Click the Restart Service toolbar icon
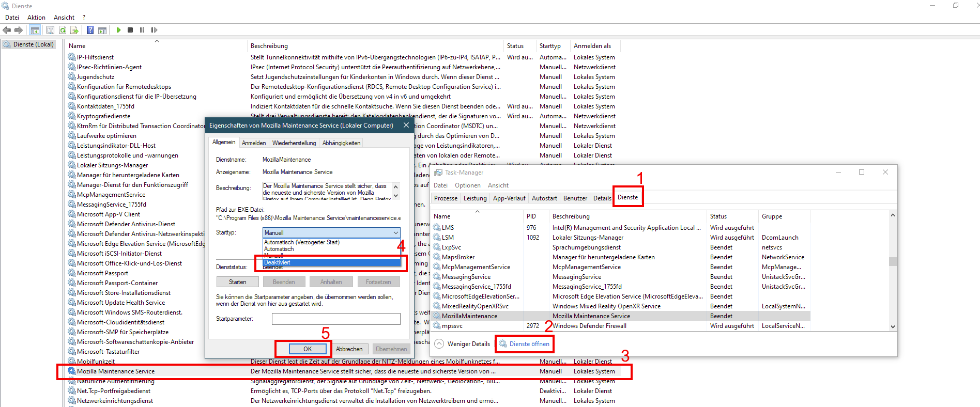Viewport: 980px width, 407px height. (154, 30)
